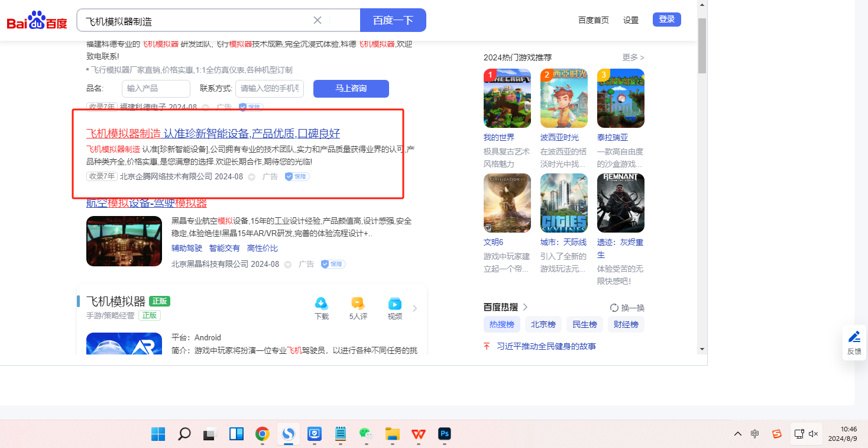Viewport: 868px width, 448px height.
Task: Open File Explorer from taskbar
Action: click(x=393, y=434)
